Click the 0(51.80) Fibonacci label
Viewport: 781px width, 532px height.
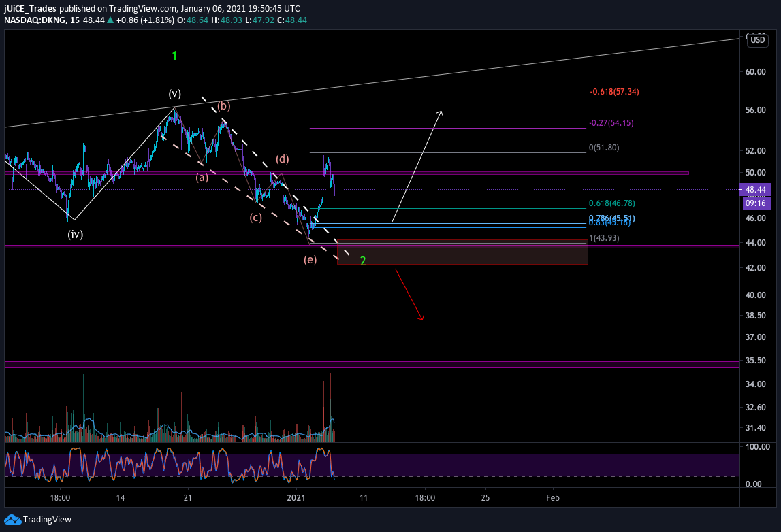604,148
